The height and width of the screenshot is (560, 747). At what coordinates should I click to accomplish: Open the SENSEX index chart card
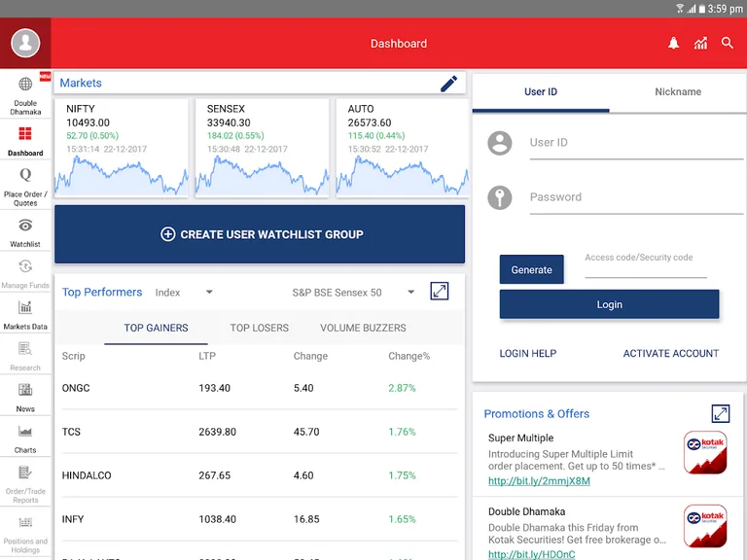click(262, 148)
